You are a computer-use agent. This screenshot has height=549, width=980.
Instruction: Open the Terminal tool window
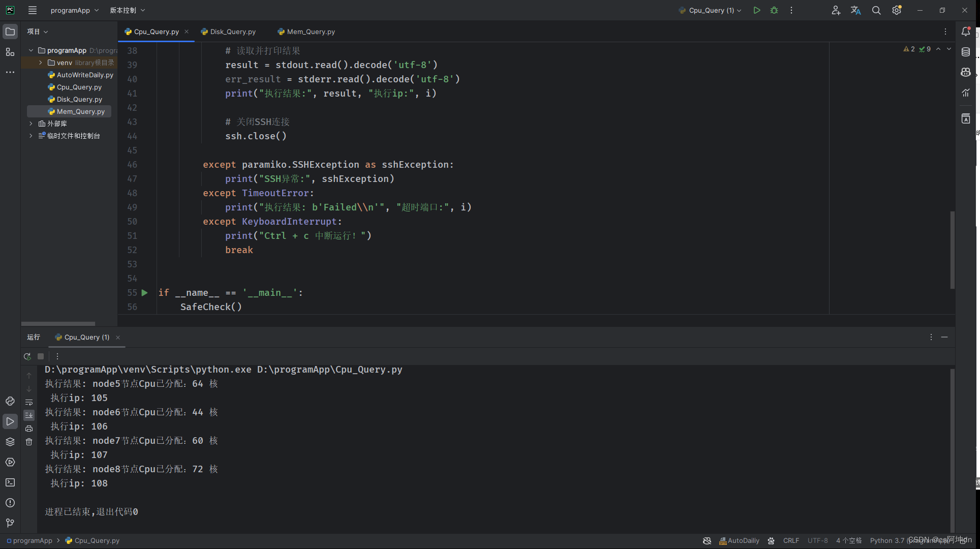(10, 482)
